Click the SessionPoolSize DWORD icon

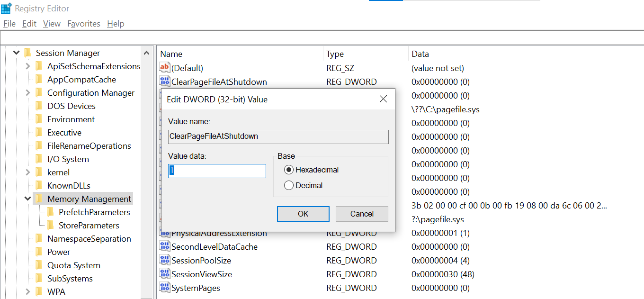click(x=164, y=260)
